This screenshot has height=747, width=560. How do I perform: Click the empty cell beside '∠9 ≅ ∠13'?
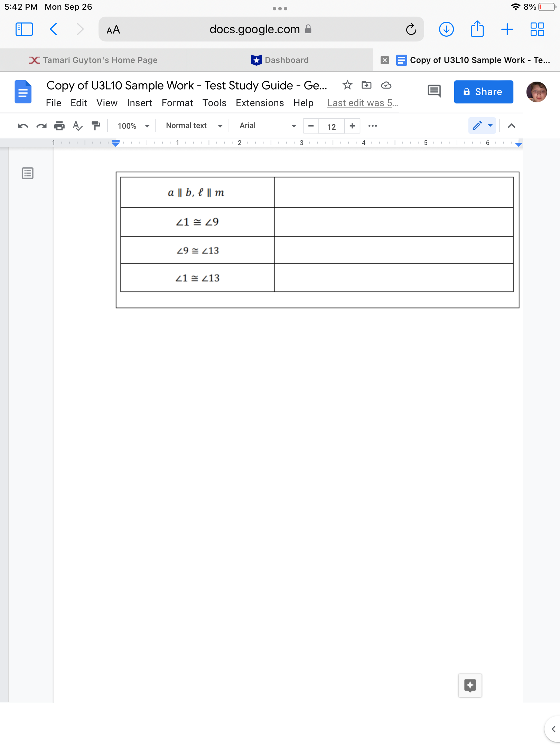point(394,250)
